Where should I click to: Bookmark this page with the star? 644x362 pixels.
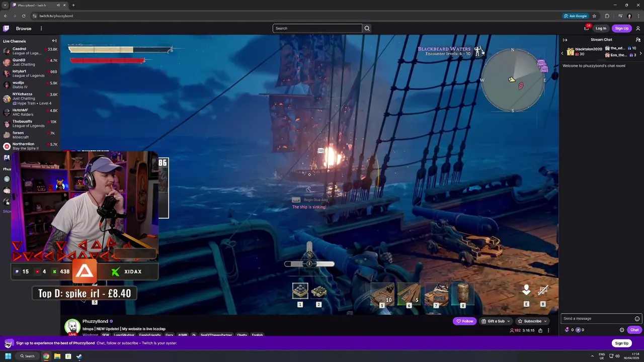click(594, 16)
